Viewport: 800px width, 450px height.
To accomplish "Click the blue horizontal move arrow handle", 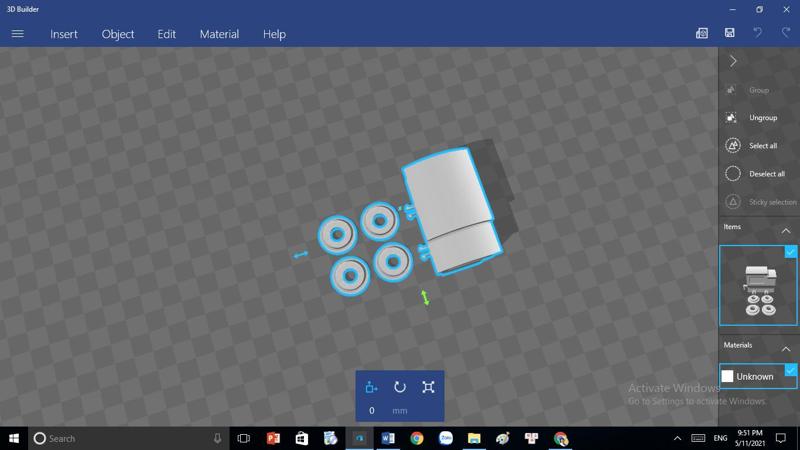I will pos(301,254).
